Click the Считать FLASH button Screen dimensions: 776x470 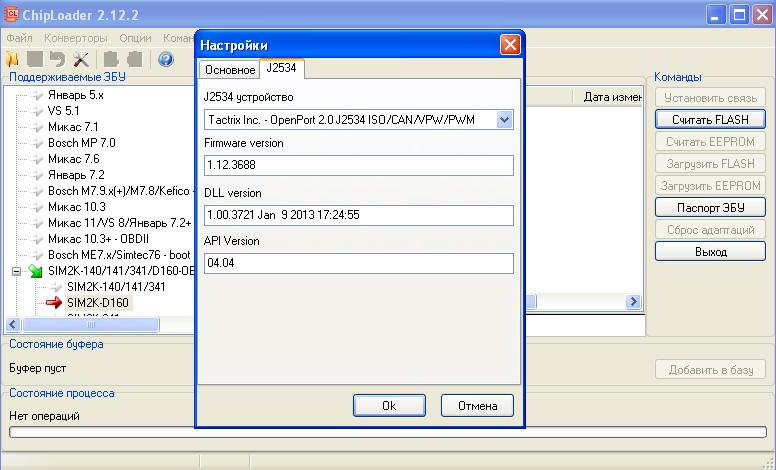710,120
